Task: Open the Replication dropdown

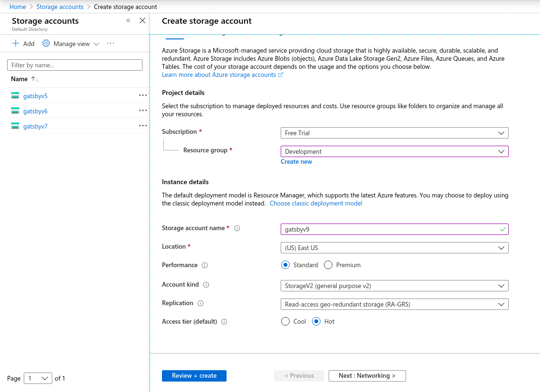Action: pos(394,304)
